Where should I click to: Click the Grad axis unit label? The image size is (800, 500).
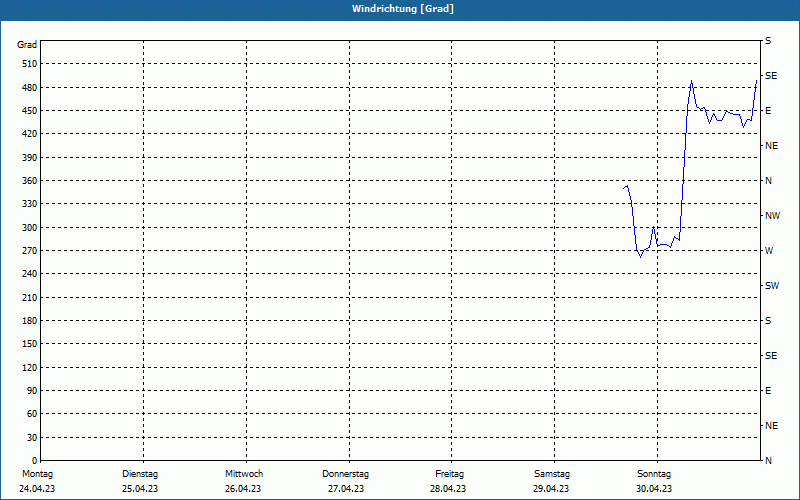[x=27, y=45]
